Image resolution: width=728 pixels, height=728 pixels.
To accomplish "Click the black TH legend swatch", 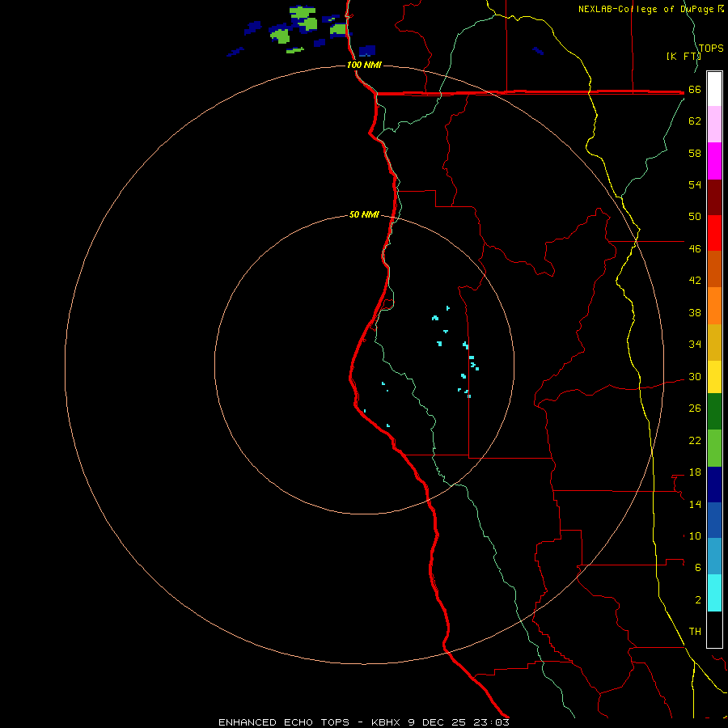I will tap(714, 629).
